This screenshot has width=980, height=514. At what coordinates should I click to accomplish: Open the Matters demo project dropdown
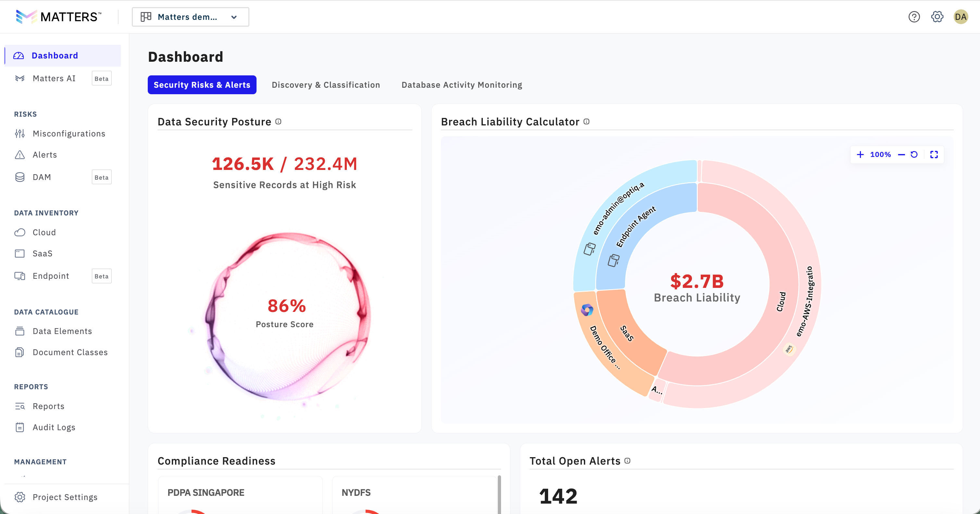click(x=190, y=17)
